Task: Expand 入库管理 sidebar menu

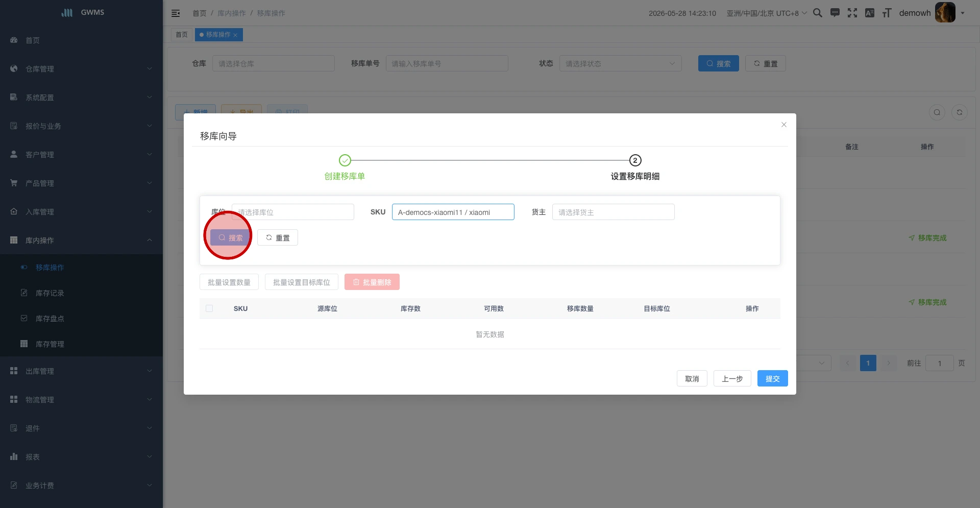Action: pos(82,211)
